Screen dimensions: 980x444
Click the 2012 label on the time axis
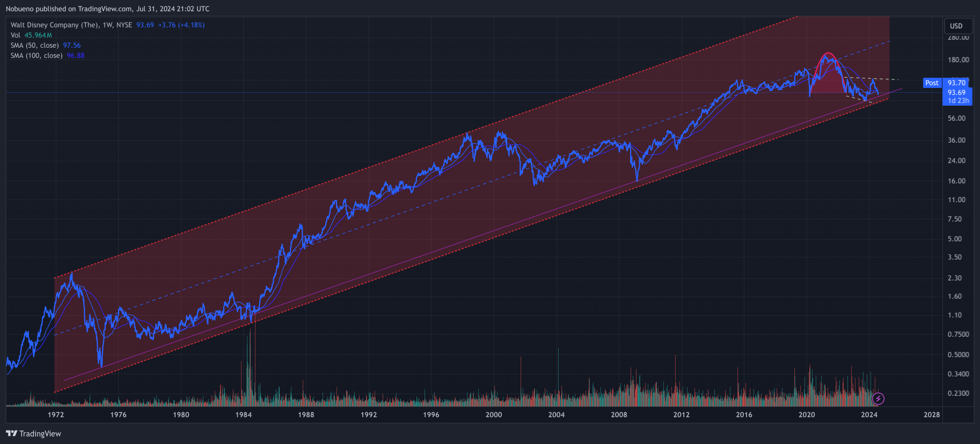682,415
